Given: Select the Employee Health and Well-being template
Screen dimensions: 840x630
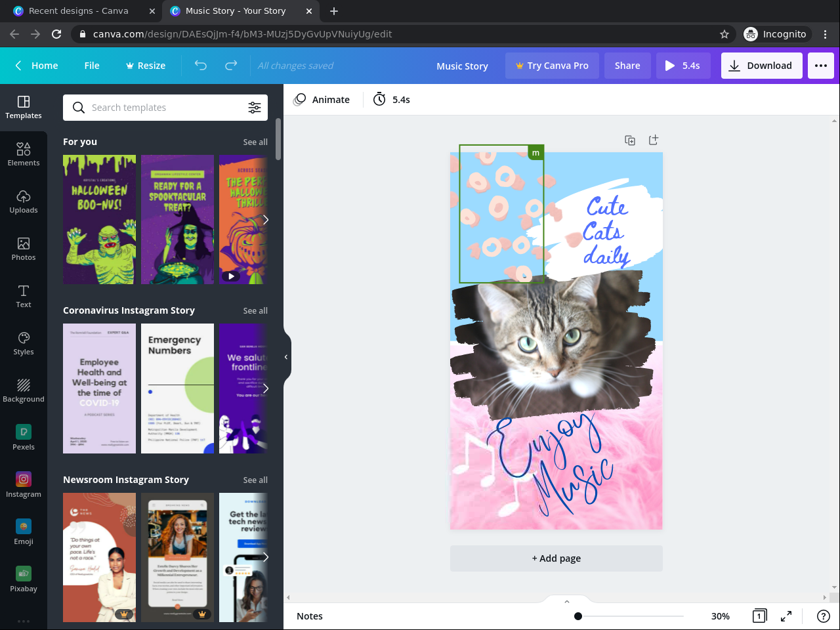Looking at the screenshot, I should click(x=99, y=388).
